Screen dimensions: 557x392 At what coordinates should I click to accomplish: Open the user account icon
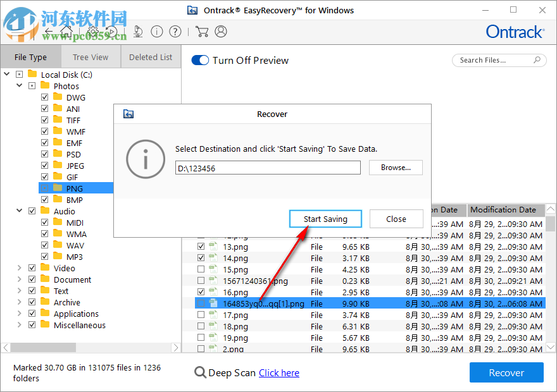pos(221,32)
